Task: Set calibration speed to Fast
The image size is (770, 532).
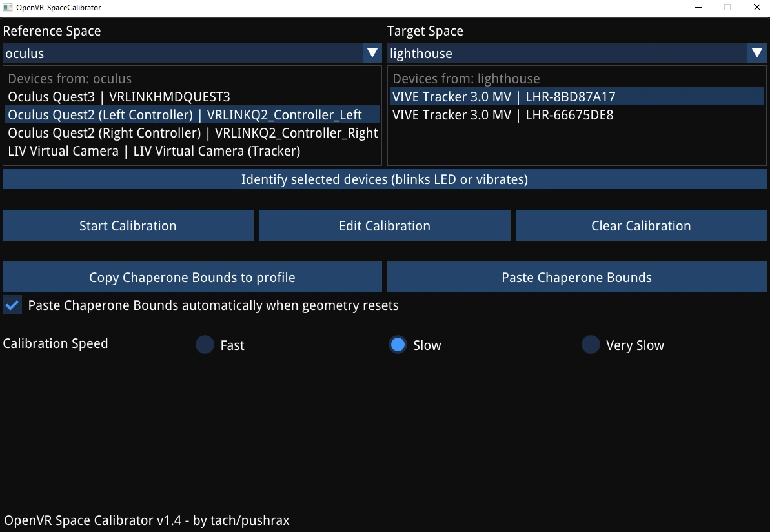Action: point(205,345)
